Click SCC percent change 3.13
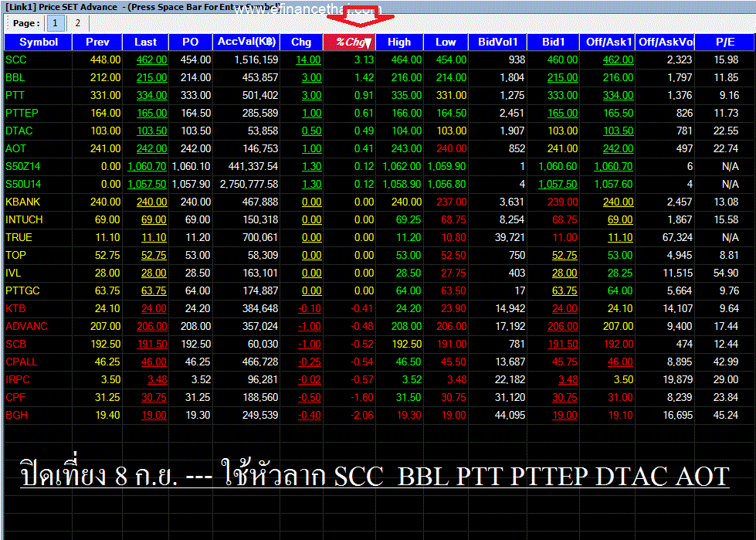The height and width of the screenshot is (540, 756). pos(364,59)
